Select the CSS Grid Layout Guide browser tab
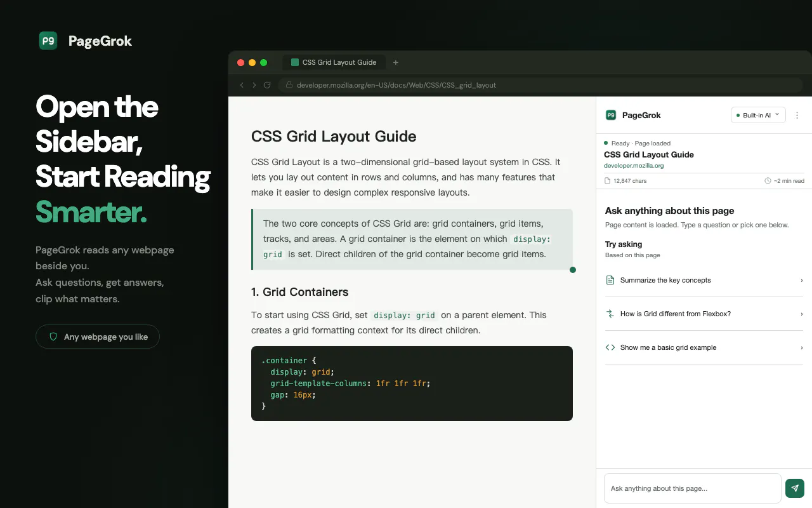The image size is (812, 508). (x=334, y=62)
